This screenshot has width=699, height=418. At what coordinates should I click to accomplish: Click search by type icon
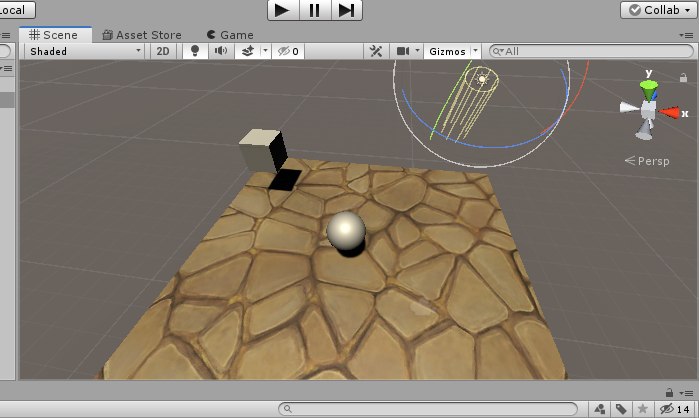(x=600, y=409)
